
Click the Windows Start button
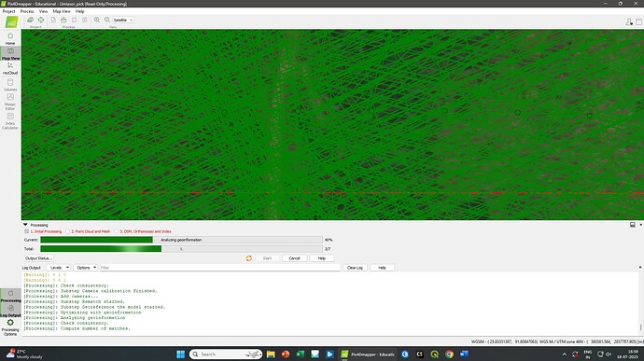coord(180,354)
